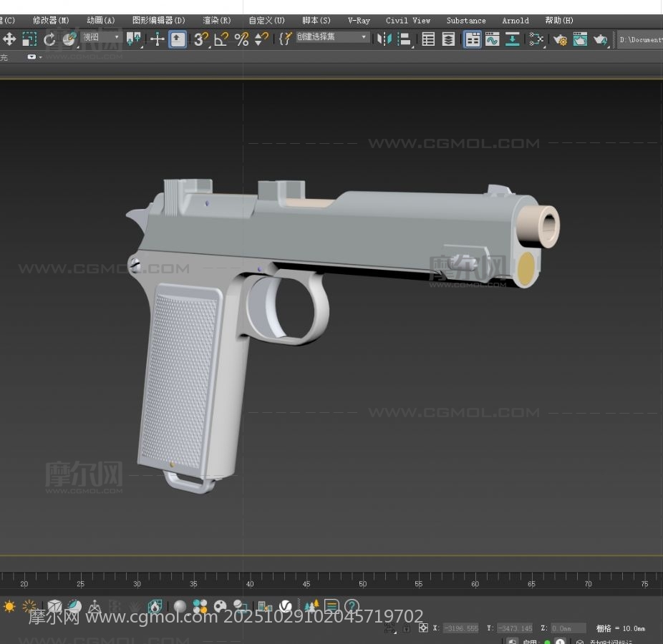Click the Percent Snap icon
Image resolution: width=663 pixels, height=644 pixels.
tap(241, 39)
